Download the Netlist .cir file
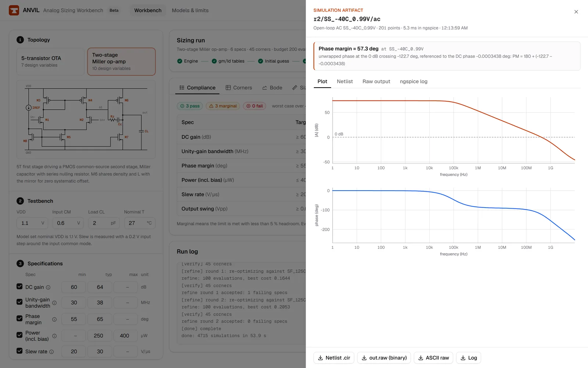The height and width of the screenshot is (368, 588). (334, 358)
